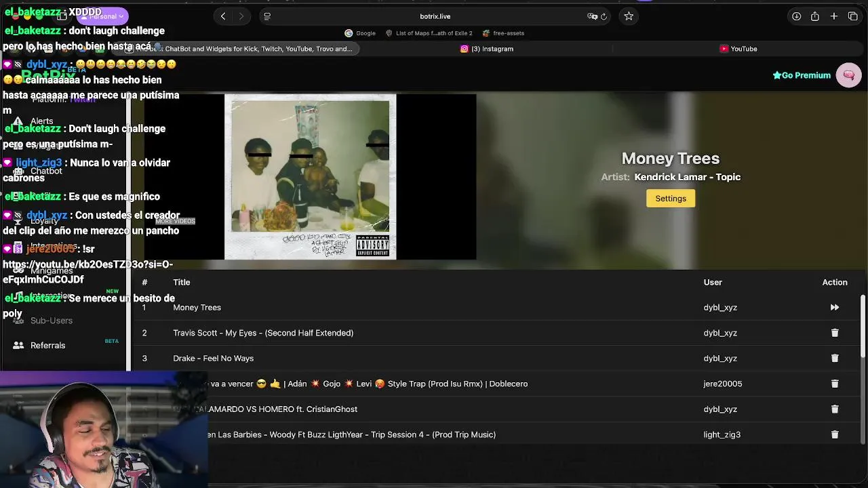Click the Go Premium link
This screenshot has height=488, width=868.
pyautogui.click(x=802, y=75)
